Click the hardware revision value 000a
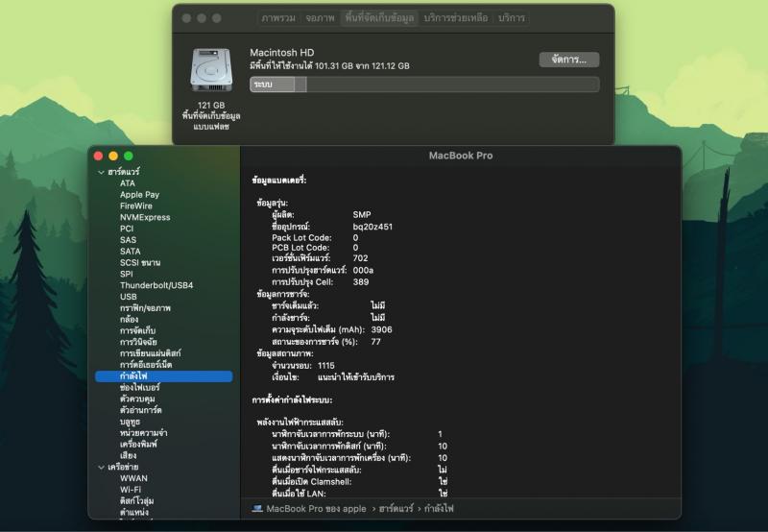The width and height of the screenshot is (768, 532). tap(363, 270)
